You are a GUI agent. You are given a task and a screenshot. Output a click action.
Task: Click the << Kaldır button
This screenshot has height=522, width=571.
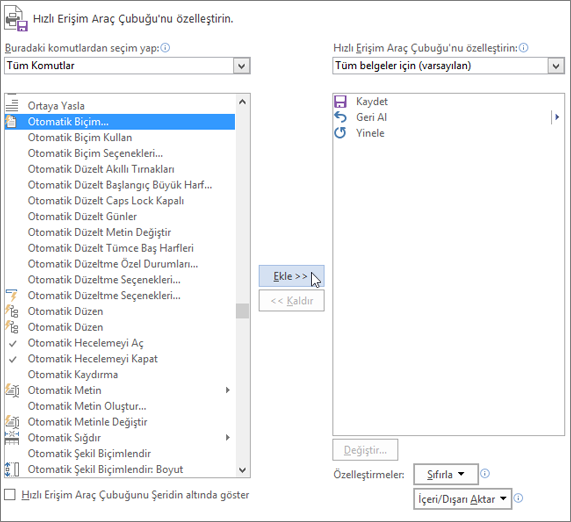pyautogui.click(x=291, y=301)
